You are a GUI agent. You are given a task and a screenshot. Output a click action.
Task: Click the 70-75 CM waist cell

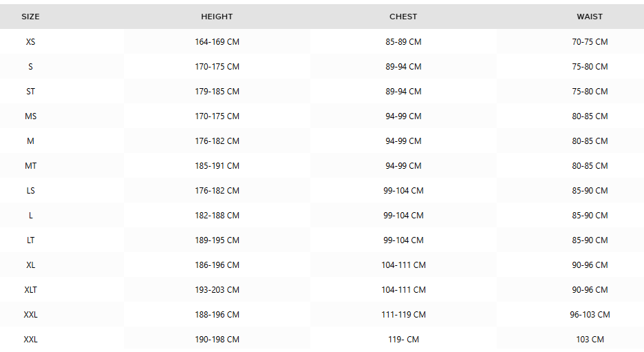point(590,42)
